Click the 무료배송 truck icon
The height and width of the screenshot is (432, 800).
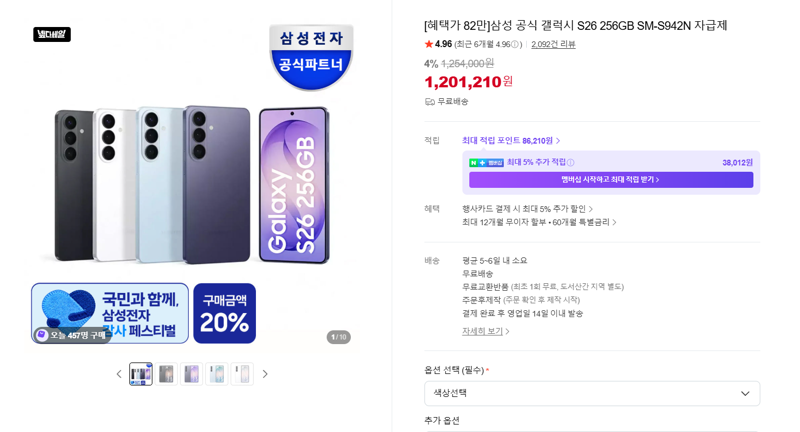click(430, 102)
